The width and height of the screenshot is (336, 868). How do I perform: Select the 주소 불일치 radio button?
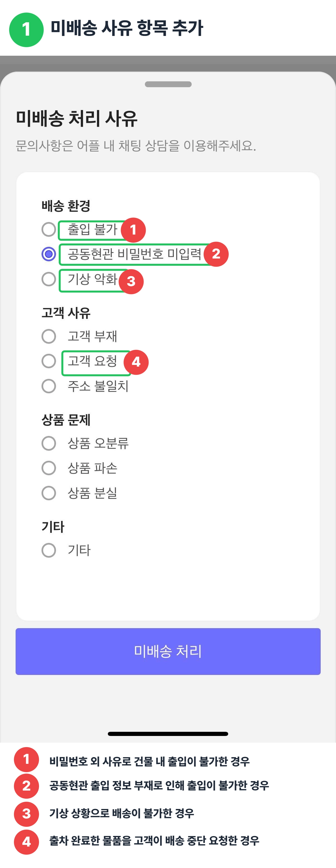[x=48, y=386]
